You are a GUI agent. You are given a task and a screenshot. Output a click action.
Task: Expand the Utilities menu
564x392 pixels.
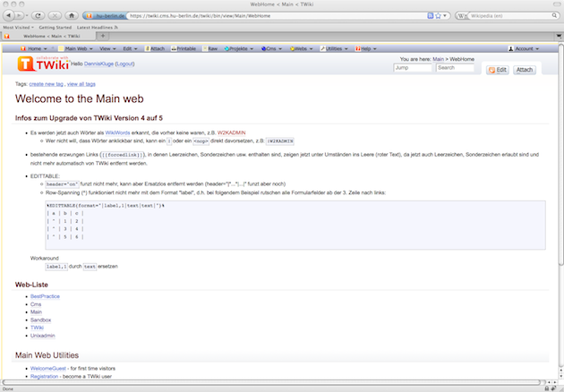pyautogui.click(x=334, y=48)
